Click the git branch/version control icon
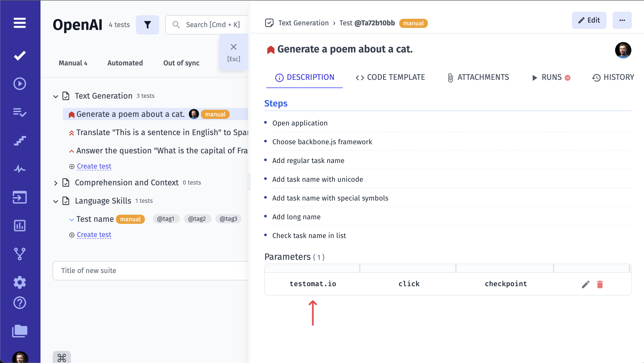The image size is (644, 363). tap(20, 253)
